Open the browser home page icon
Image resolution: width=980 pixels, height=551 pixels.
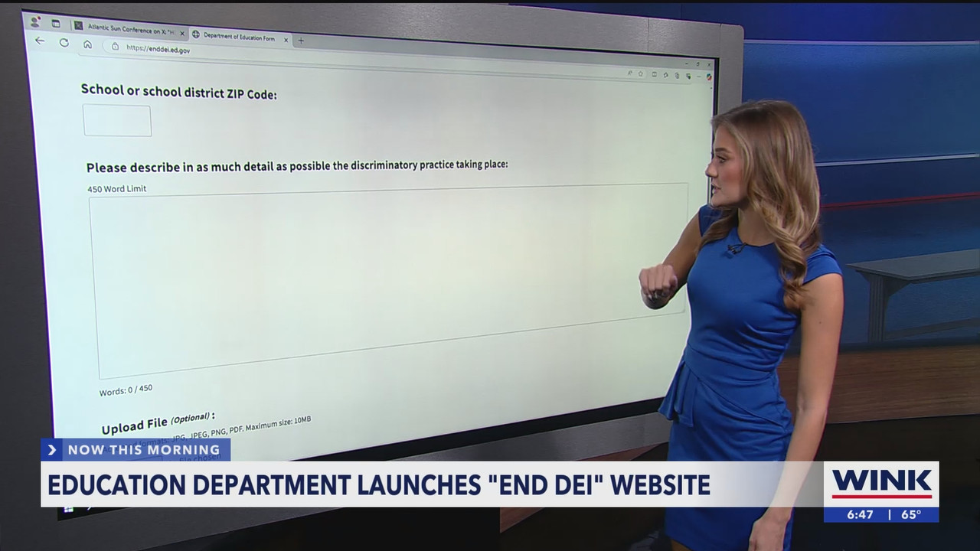(87, 44)
